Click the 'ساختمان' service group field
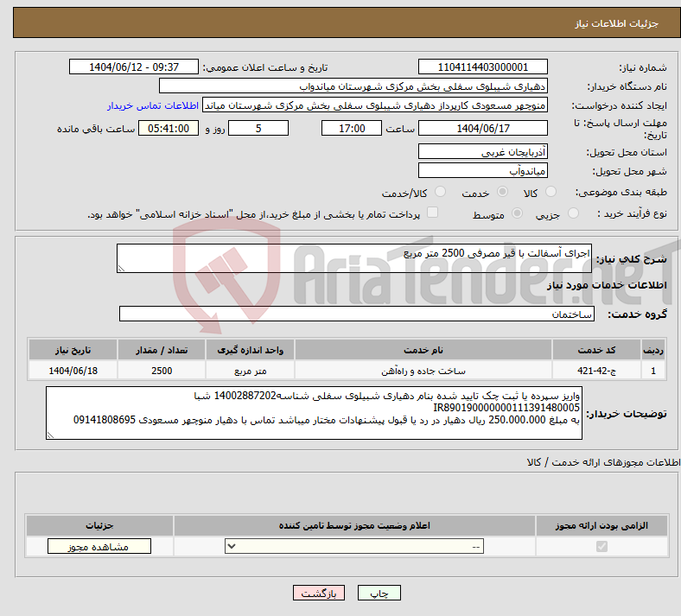The width and height of the screenshot is (681, 616). (x=355, y=314)
